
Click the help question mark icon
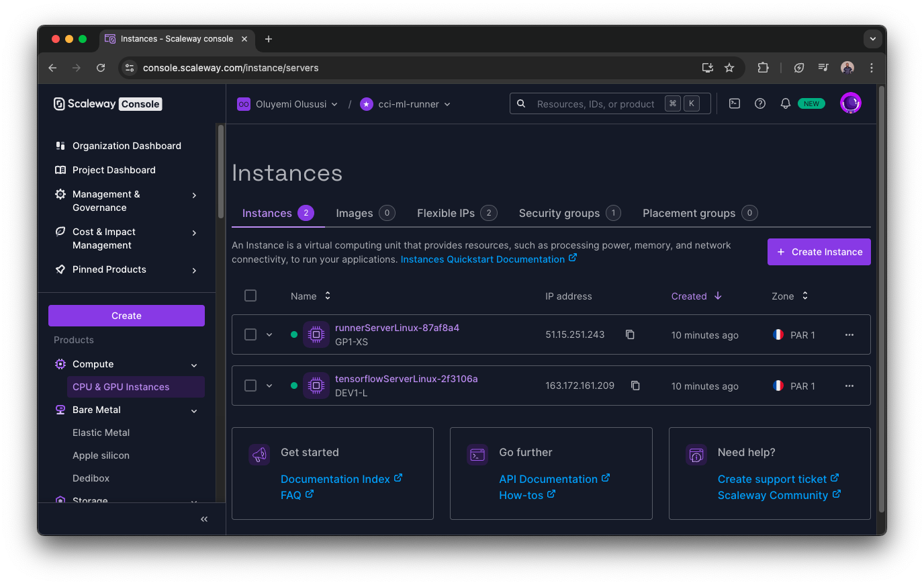pos(759,103)
